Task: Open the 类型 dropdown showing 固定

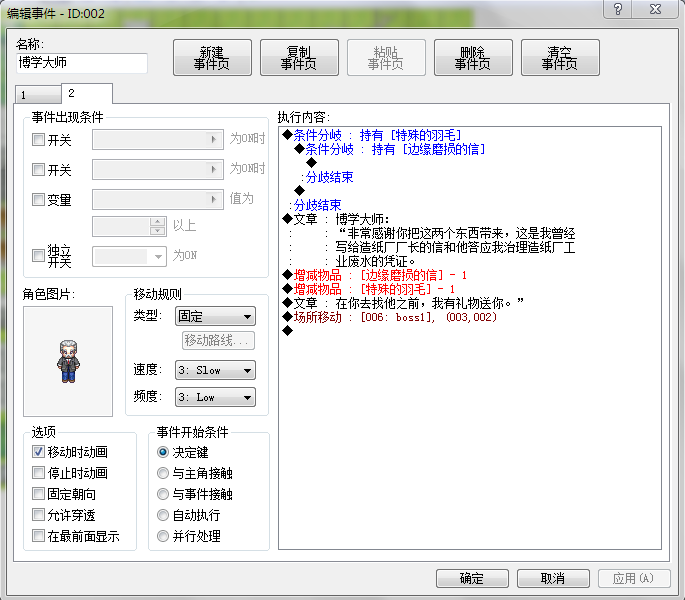Action: [215, 316]
